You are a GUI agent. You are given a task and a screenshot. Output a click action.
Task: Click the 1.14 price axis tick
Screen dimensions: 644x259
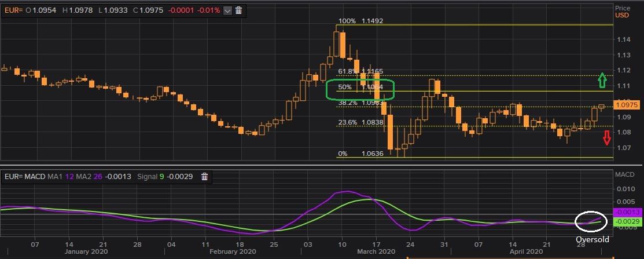[x=624, y=39]
